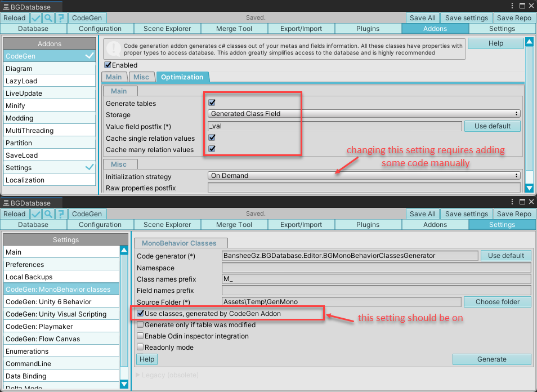Screen dimensions: 537x392
Task: Open the Storage dropdown
Action: point(364,114)
